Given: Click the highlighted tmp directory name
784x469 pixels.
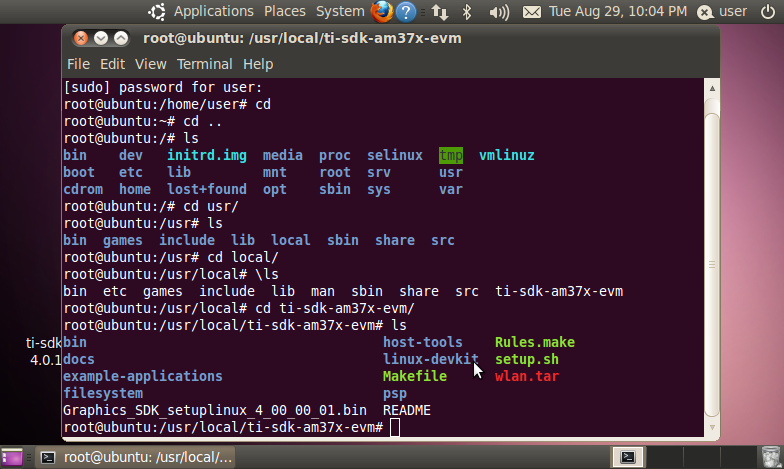Looking at the screenshot, I should [450, 156].
